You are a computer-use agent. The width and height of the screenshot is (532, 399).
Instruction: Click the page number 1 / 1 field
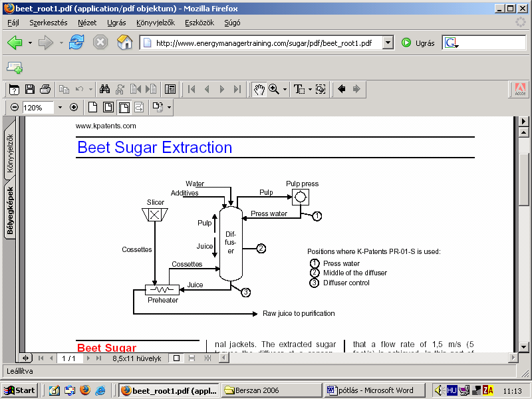click(69, 358)
